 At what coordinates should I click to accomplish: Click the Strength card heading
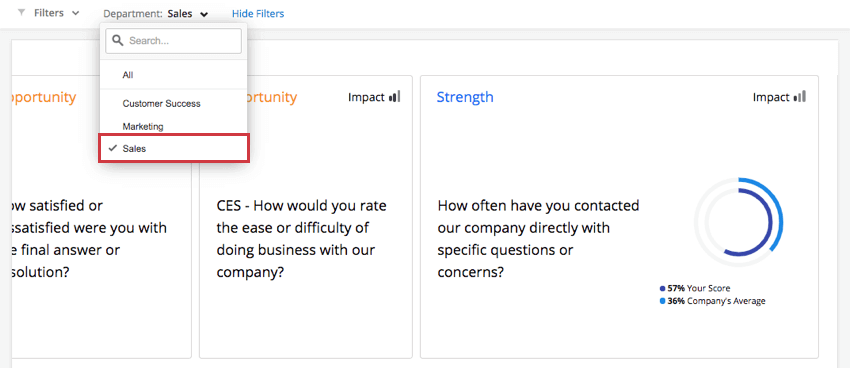tap(465, 97)
